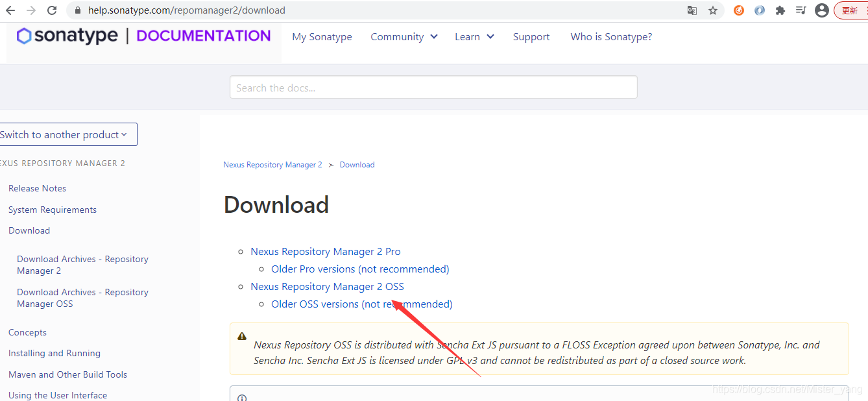Click the Sonatype hexagon logo
The image size is (868, 401).
click(x=24, y=36)
